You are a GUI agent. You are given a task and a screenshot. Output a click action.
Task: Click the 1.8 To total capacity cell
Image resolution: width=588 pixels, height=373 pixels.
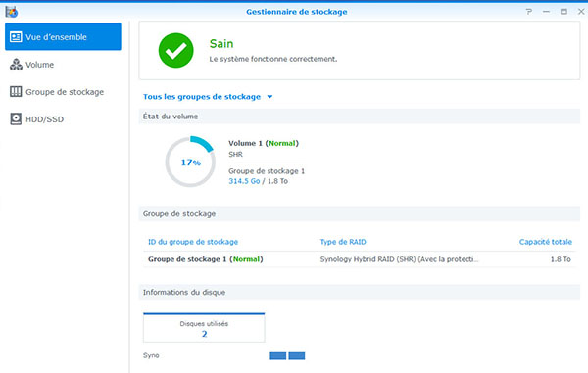point(561,259)
